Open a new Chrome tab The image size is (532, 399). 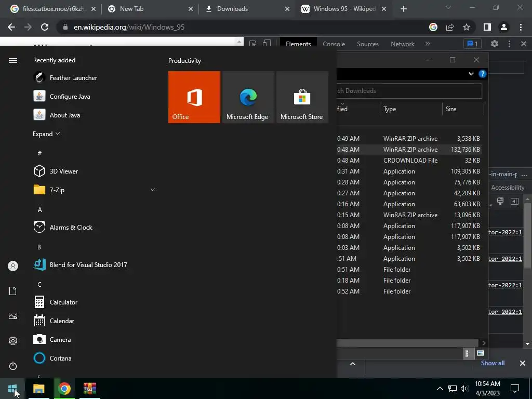tap(403, 9)
